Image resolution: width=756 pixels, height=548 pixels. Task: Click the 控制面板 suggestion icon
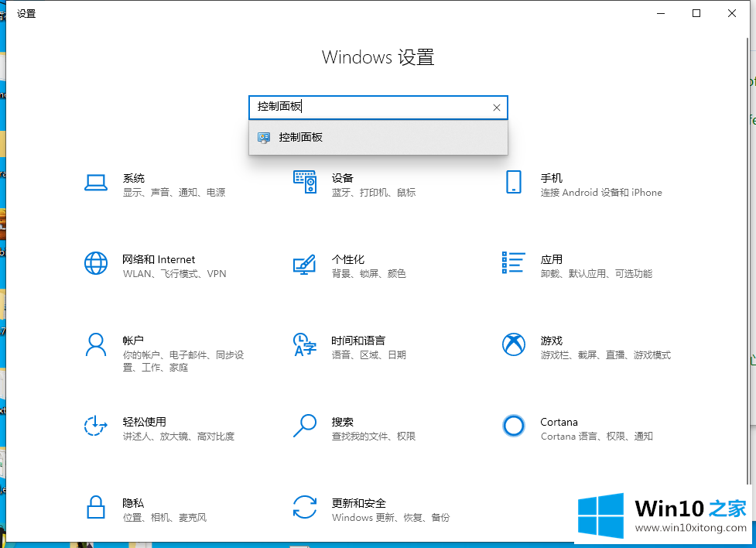coord(264,138)
